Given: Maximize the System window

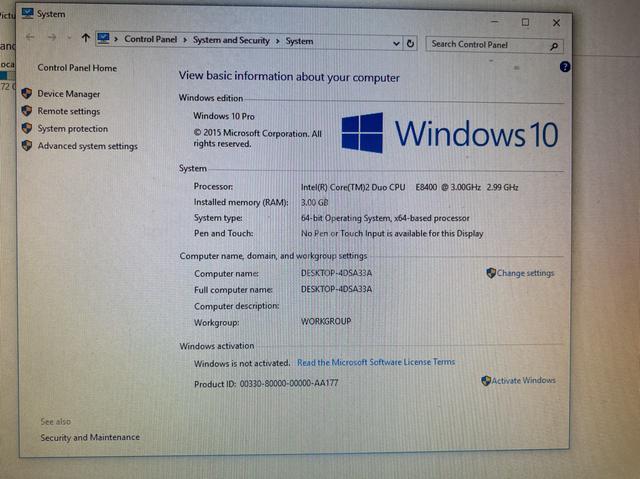Looking at the screenshot, I should coord(525,22).
